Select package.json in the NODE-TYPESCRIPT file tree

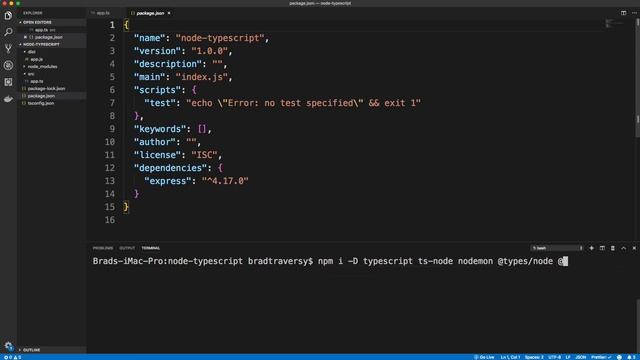[x=41, y=96]
